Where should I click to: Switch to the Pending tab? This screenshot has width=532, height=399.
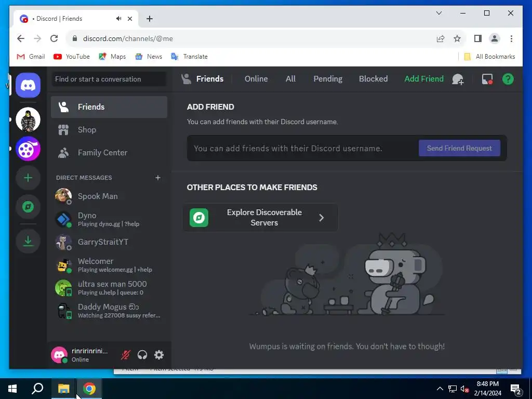[x=328, y=79]
